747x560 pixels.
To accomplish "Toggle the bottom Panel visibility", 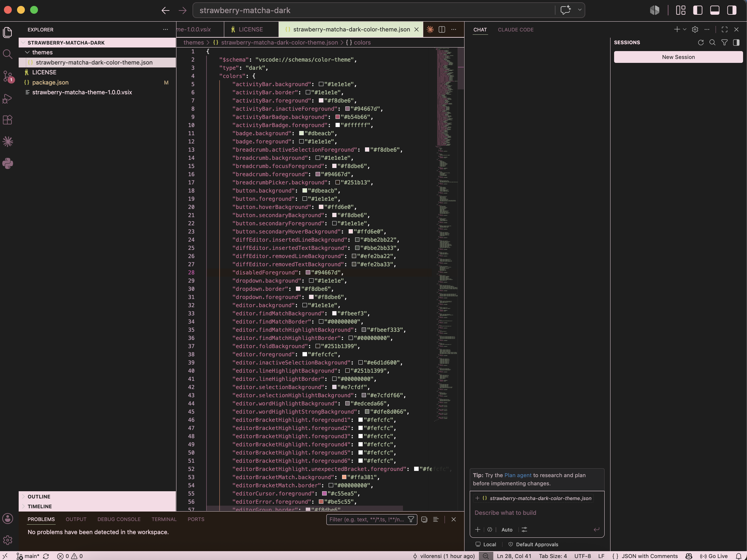I will (715, 10).
